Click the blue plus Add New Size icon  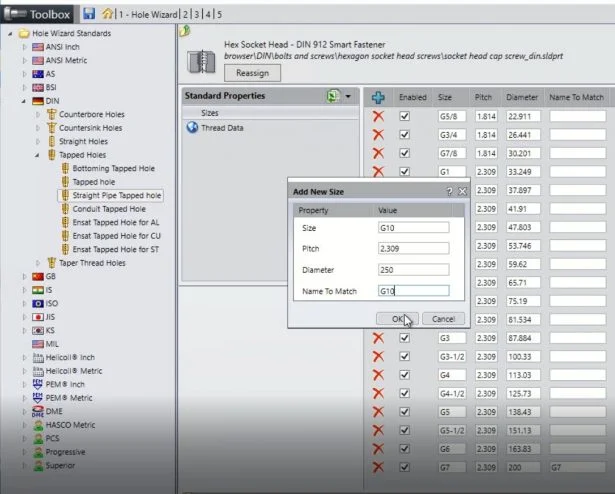[378, 98]
